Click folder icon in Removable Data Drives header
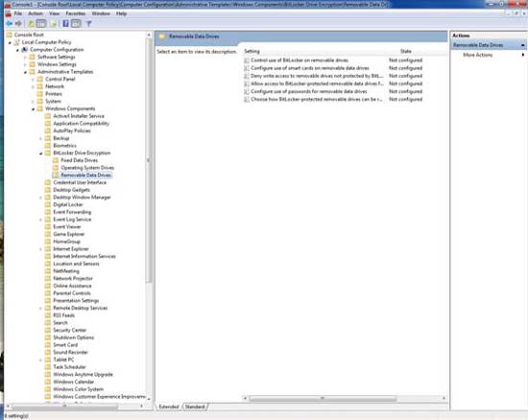The height and width of the screenshot is (420, 528). coord(162,36)
